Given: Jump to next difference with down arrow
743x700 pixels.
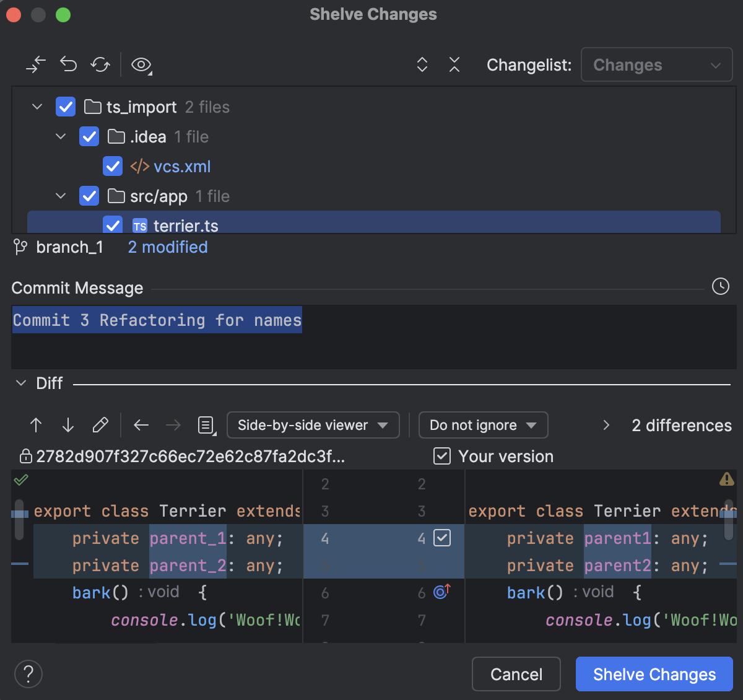Looking at the screenshot, I should pyautogui.click(x=67, y=426).
